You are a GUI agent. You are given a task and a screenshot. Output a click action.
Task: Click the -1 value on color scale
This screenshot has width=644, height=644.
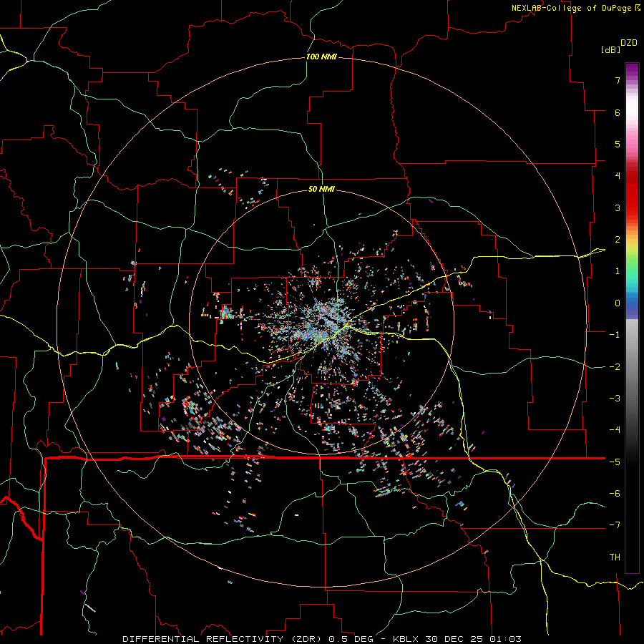tap(615, 335)
